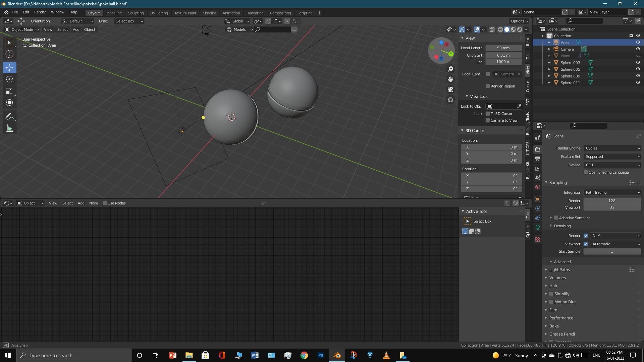Screen dimensions: 644x362
Task: Switch to rendered viewport shading
Action: (x=520, y=29)
